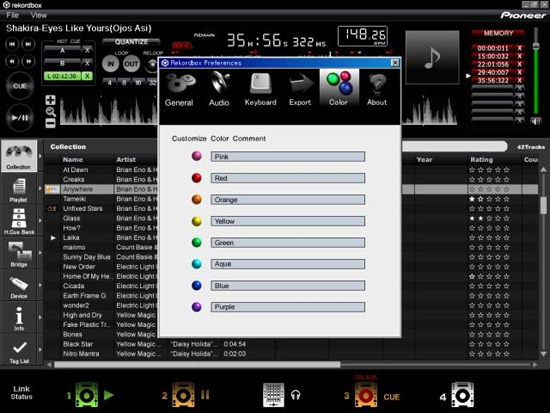Viewport: 550px width, 413px height.
Task: Click the Pink color swatch
Action: 197,156
